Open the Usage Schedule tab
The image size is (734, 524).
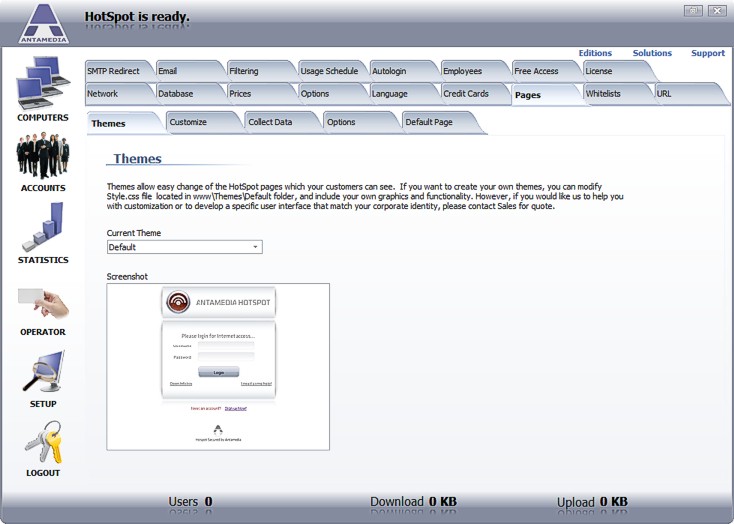[330, 71]
